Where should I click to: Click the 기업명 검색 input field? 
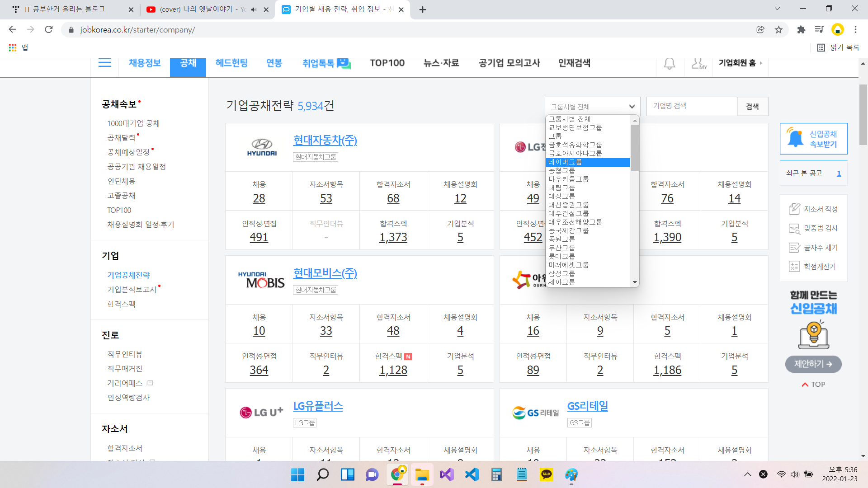tap(691, 106)
